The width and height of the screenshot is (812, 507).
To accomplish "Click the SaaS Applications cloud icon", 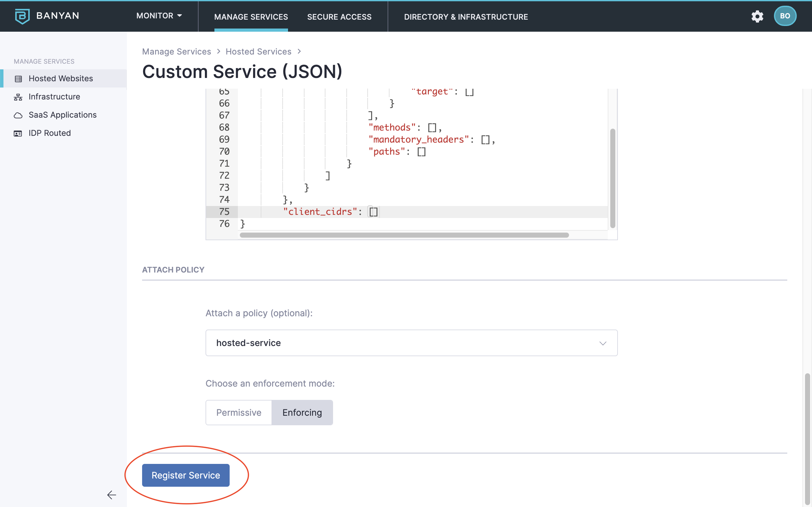I will [x=18, y=115].
